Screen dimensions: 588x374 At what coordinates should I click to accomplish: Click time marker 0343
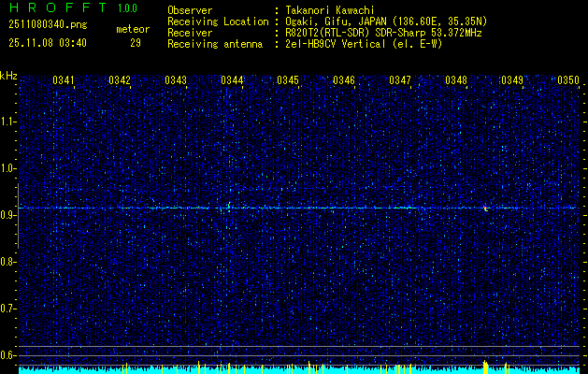[176, 80]
